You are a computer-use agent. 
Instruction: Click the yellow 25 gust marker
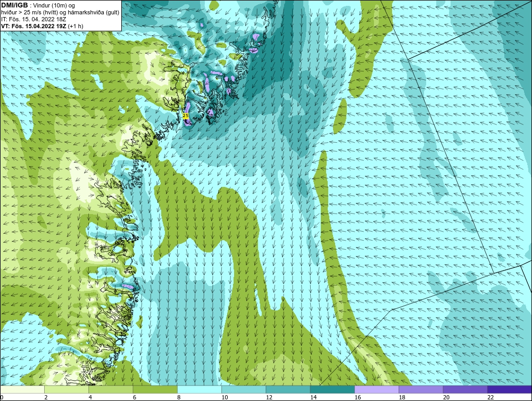[186, 116]
